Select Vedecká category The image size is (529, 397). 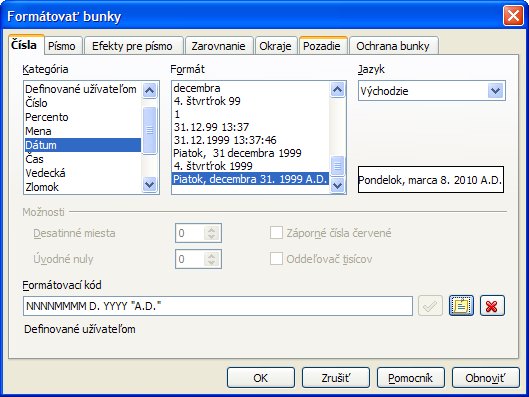[83, 173]
